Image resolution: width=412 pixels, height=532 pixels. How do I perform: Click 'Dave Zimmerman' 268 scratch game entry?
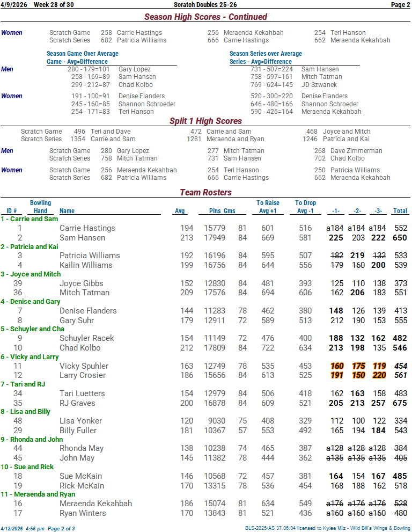[x=356, y=151]
